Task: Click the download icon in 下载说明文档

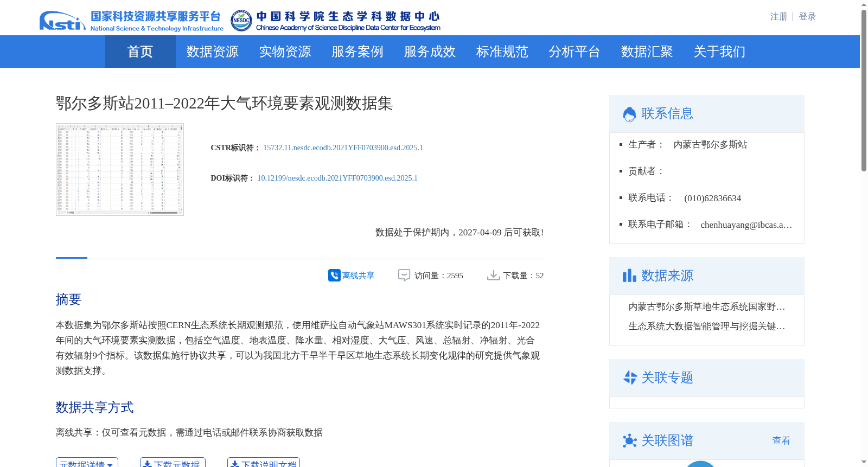Action: 235,464
